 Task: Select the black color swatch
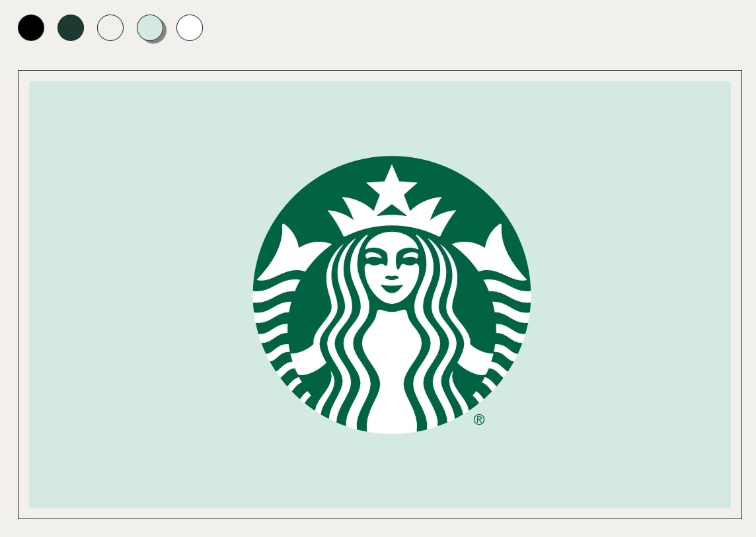(30, 27)
